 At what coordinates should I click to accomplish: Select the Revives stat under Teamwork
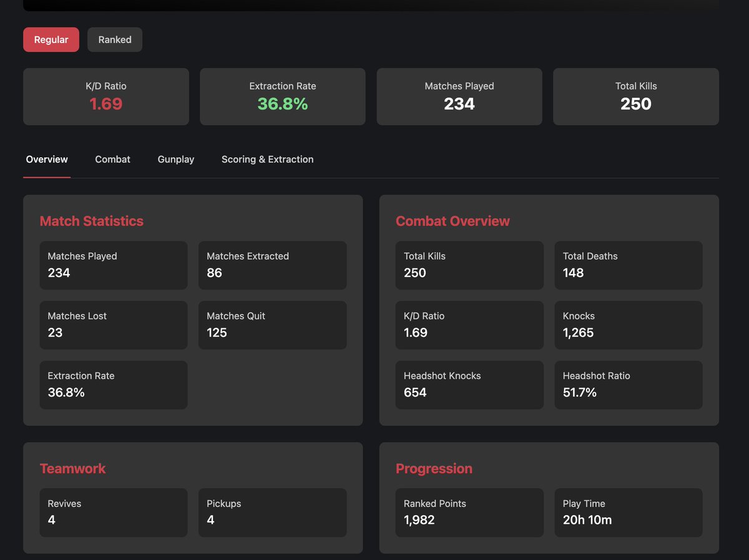tap(114, 513)
